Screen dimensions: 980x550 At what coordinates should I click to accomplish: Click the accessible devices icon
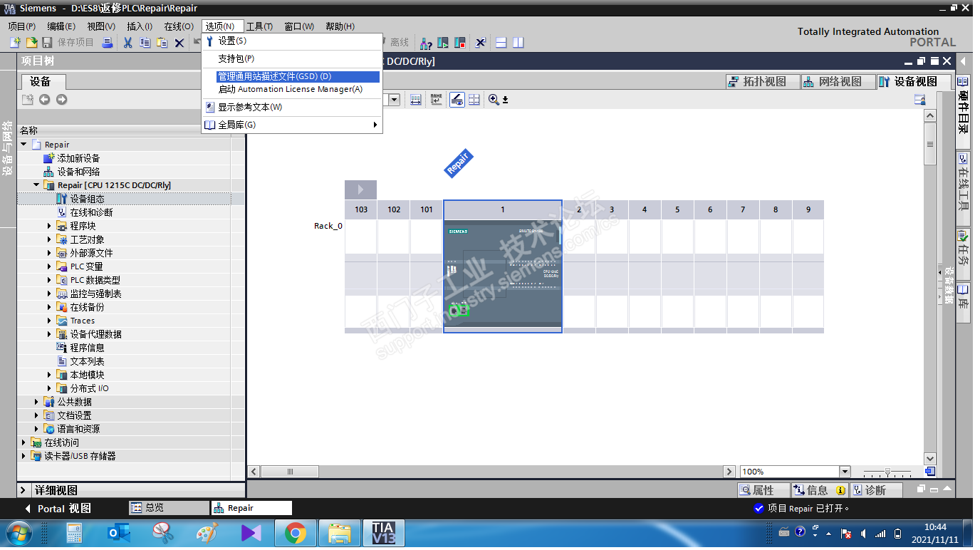[426, 43]
